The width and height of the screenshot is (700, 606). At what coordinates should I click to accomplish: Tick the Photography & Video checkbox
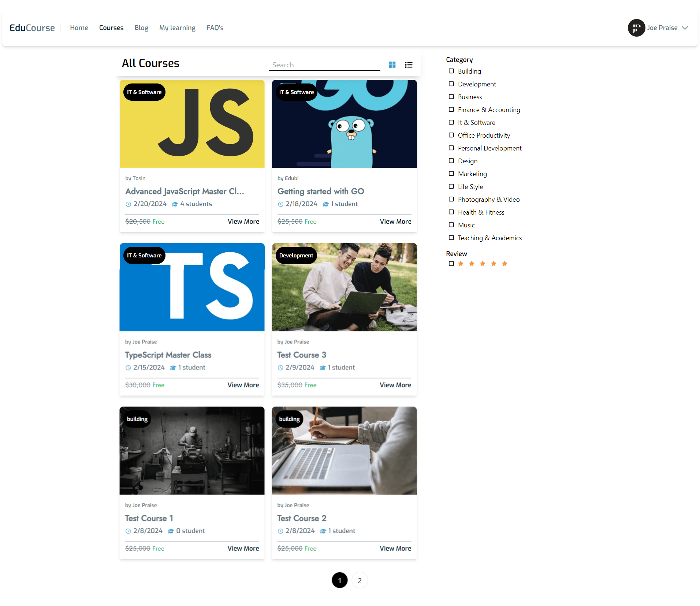tap(451, 199)
